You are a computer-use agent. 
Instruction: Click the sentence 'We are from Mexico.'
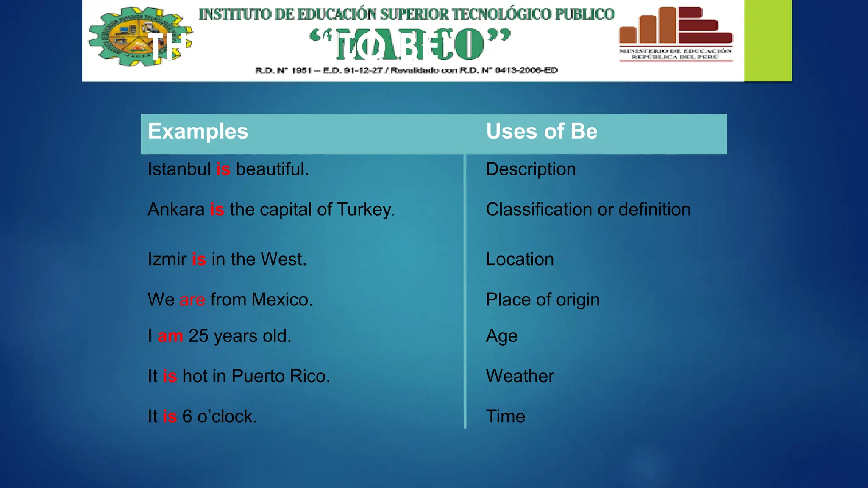[x=230, y=299]
